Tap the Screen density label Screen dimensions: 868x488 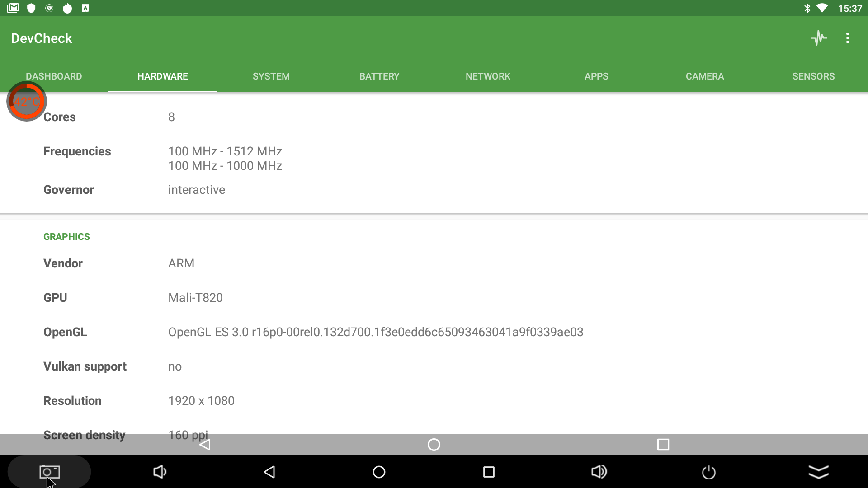coord(85,435)
